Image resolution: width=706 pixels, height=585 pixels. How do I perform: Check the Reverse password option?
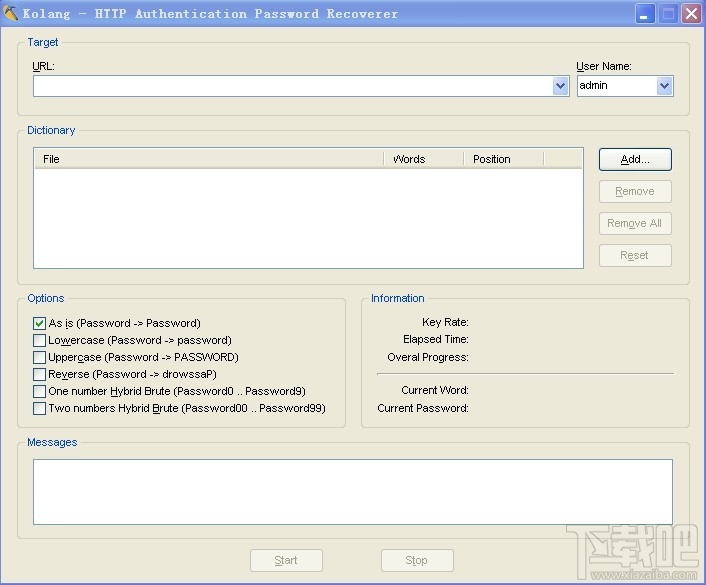[39, 374]
